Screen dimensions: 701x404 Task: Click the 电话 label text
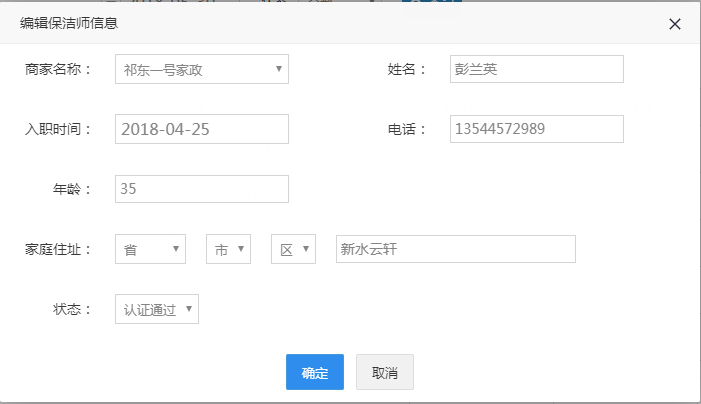coord(407,129)
